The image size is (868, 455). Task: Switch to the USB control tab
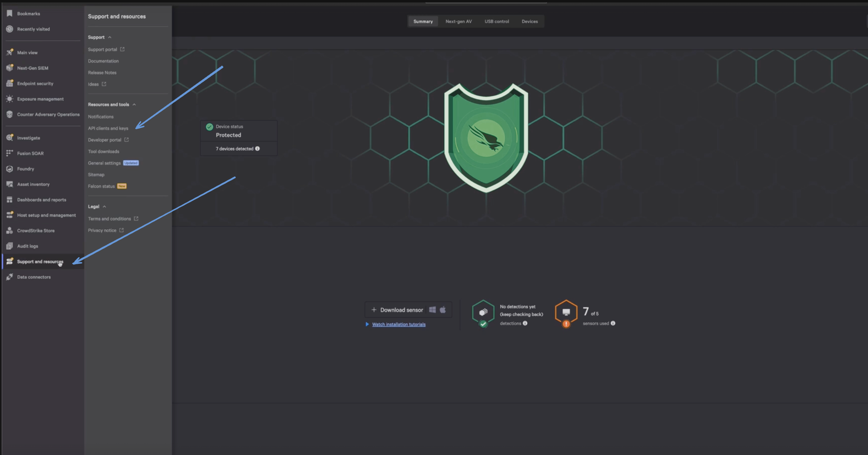[496, 21]
